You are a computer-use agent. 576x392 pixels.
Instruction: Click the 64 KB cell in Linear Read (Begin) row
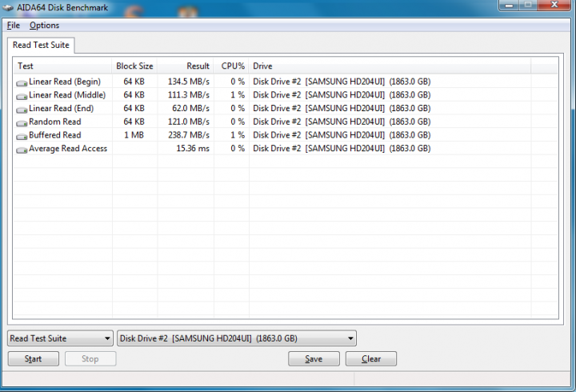[134, 82]
